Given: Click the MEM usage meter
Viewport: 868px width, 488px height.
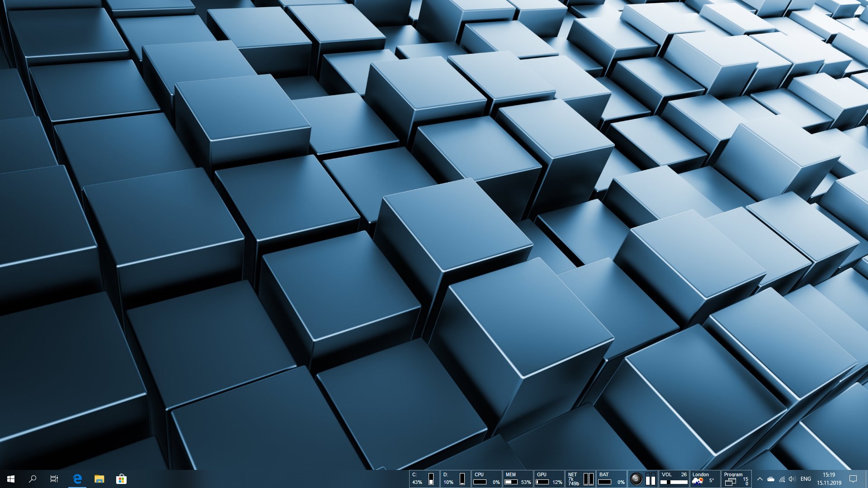Looking at the screenshot, I should (x=518, y=479).
